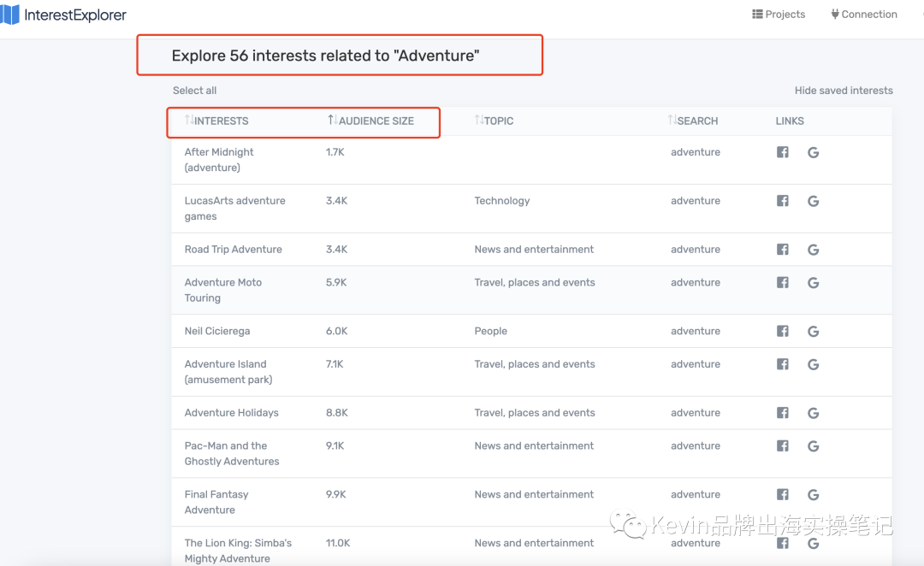Open Google link for Adventure Moto Touring
This screenshot has width=924, height=566.
(x=813, y=282)
